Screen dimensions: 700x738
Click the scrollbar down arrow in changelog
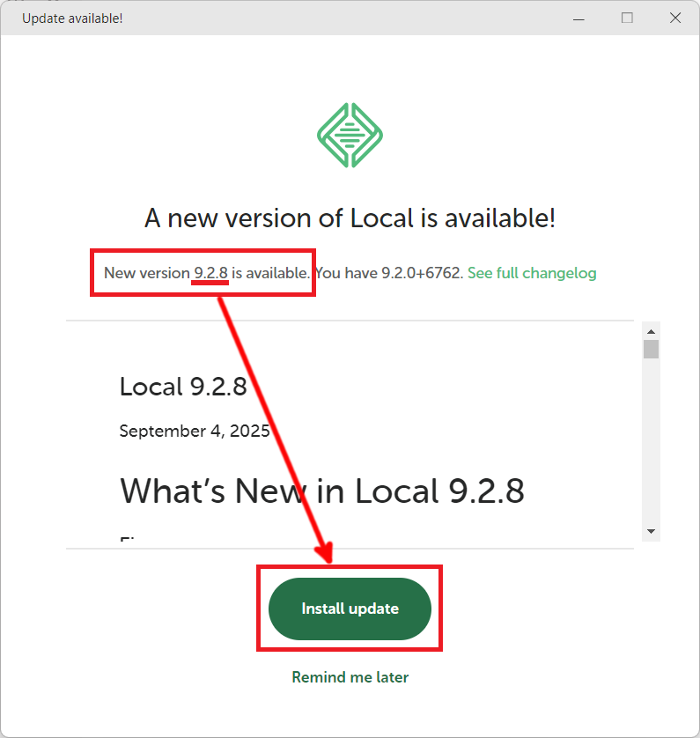click(x=651, y=531)
